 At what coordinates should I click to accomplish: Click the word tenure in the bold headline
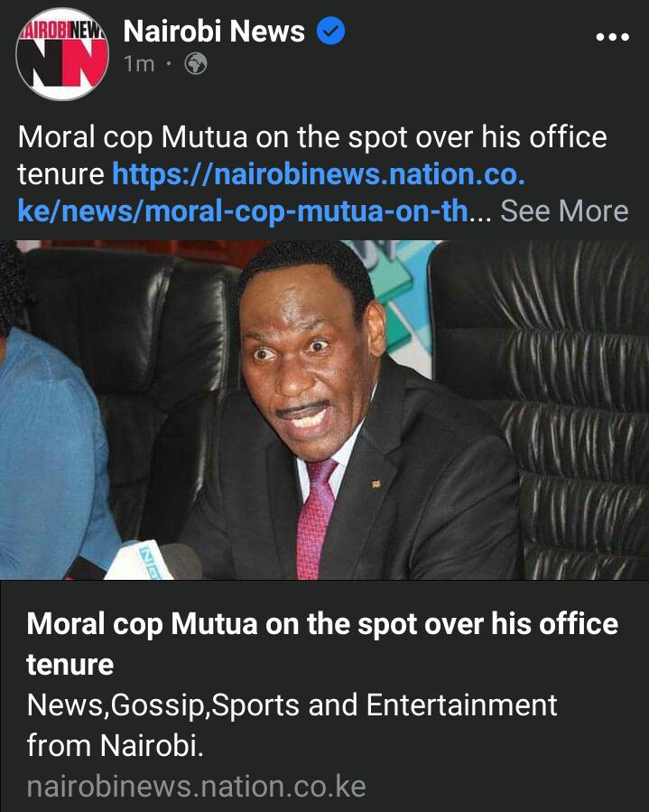tap(70, 665)
